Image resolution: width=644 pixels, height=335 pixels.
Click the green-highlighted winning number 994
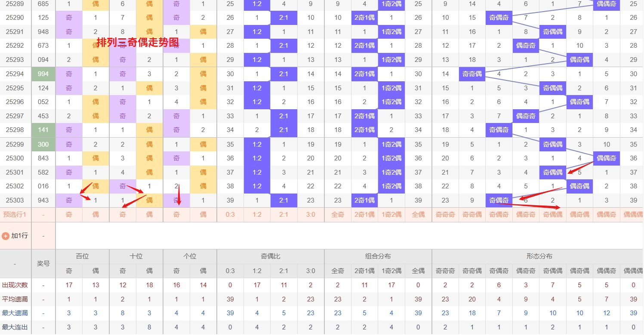[x=43, y=74]
